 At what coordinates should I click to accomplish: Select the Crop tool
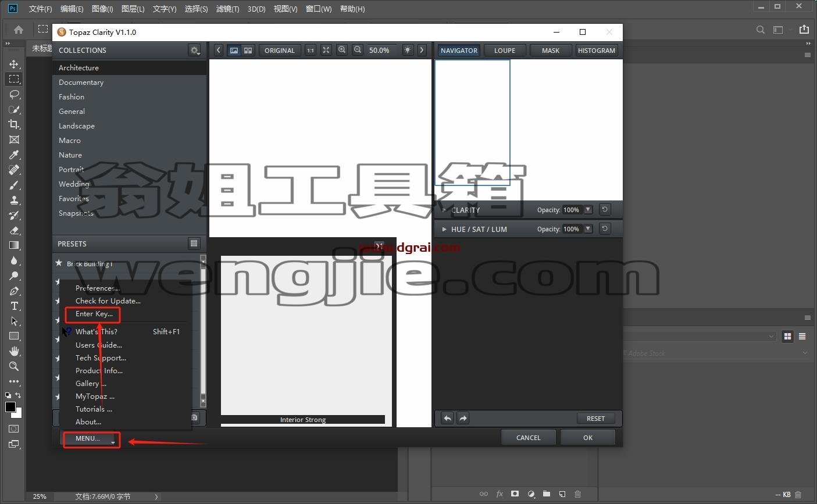tap(14, 124)
